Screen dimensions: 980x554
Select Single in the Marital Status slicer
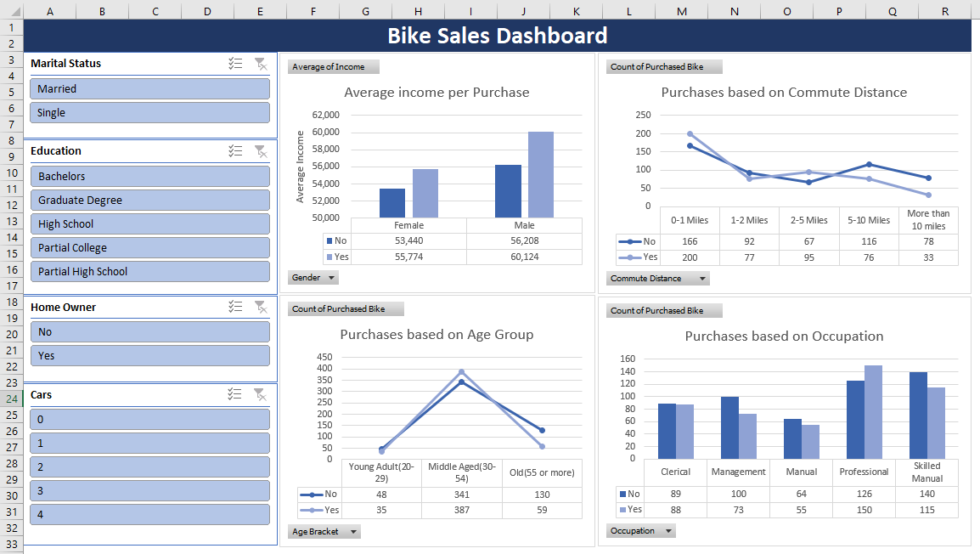point(149,112)
